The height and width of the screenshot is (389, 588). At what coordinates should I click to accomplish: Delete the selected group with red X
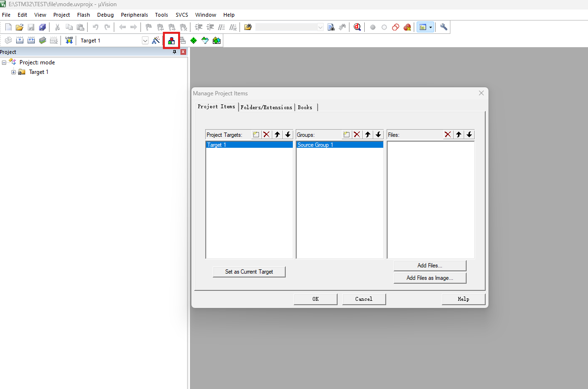[x=357, y=135]
